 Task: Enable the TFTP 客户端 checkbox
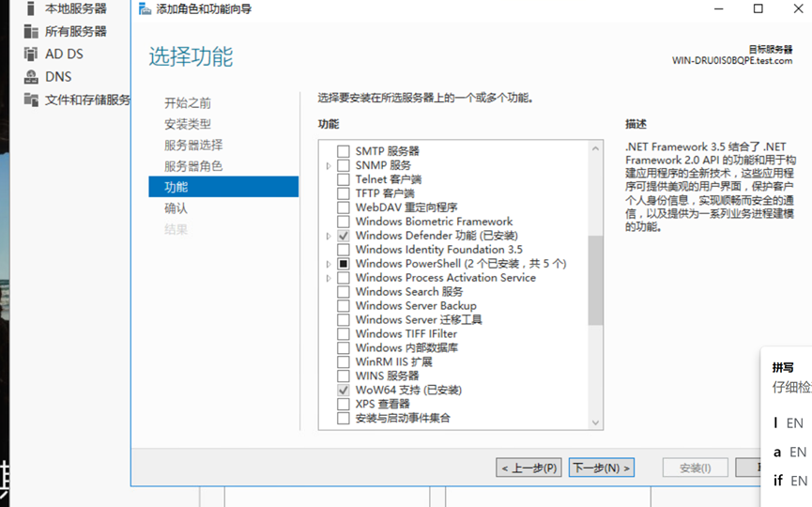(343, 193)
